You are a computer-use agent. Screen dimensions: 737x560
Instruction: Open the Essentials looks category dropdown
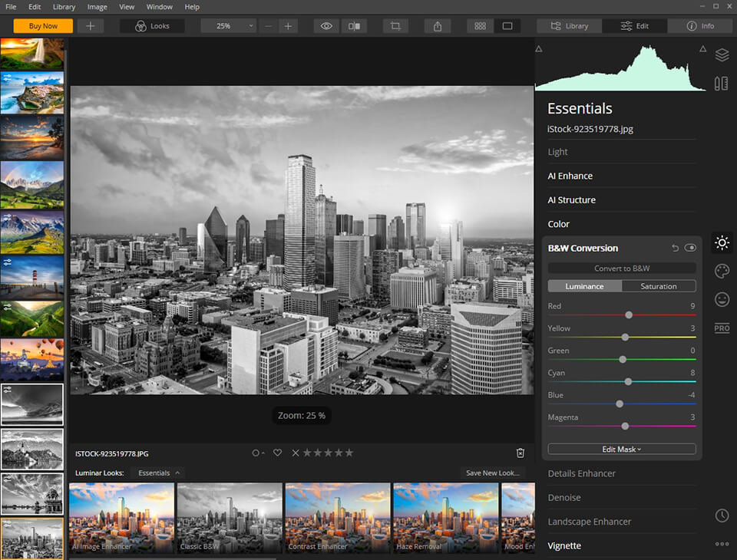point(157,473)
